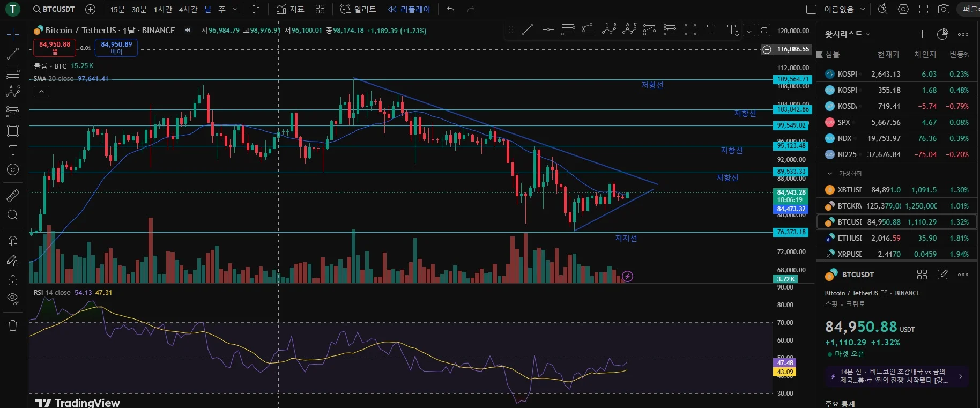Screen dimensions: 980x408
Task: Take a chart snapshot with camera icon
Action: point(944,9)
